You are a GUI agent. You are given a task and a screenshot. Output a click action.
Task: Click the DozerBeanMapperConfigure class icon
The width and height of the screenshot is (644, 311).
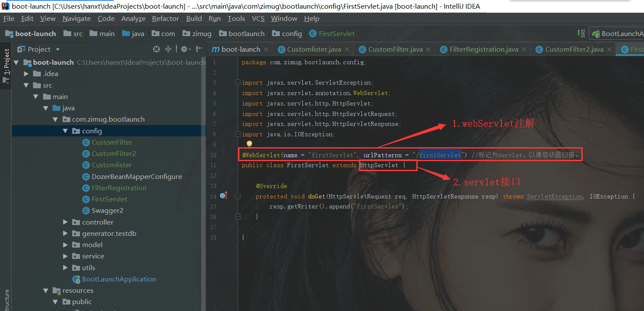86,177
